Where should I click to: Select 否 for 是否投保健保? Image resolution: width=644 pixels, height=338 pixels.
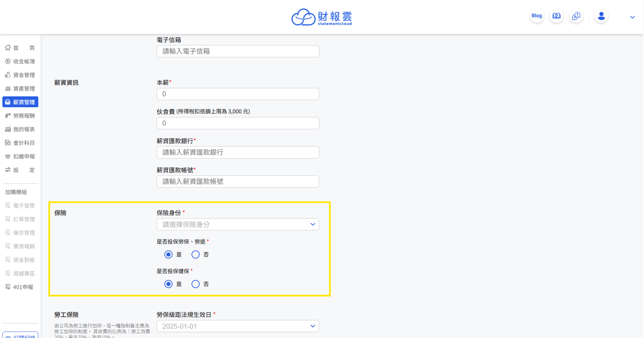pos(196,284)
